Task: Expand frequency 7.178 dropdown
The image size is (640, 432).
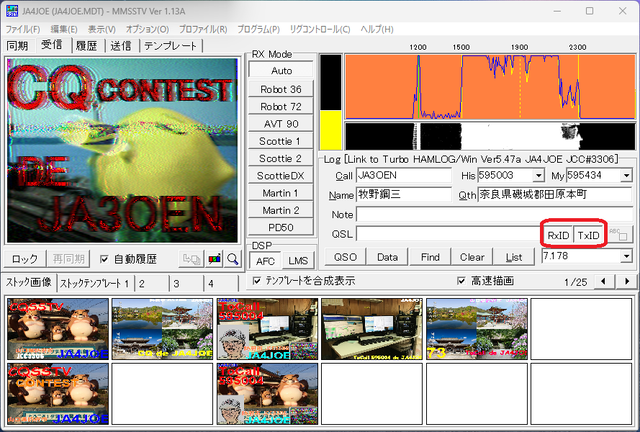Action: point(626,256)
